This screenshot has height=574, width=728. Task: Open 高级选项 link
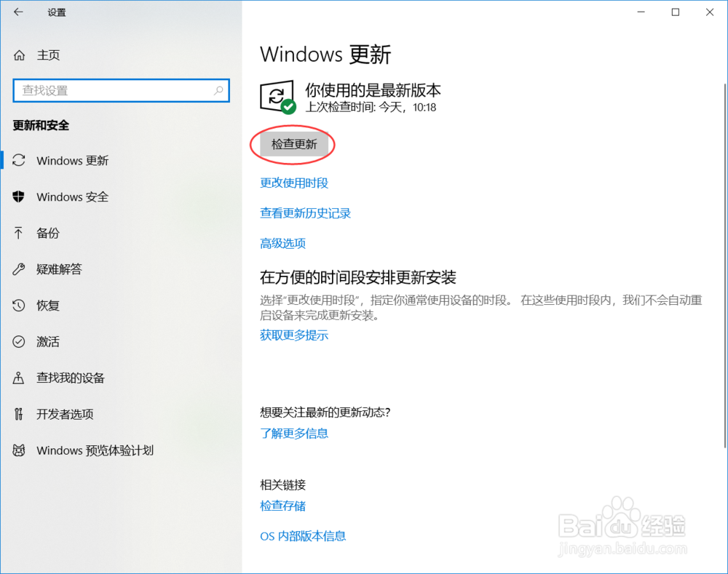(282, 243)
